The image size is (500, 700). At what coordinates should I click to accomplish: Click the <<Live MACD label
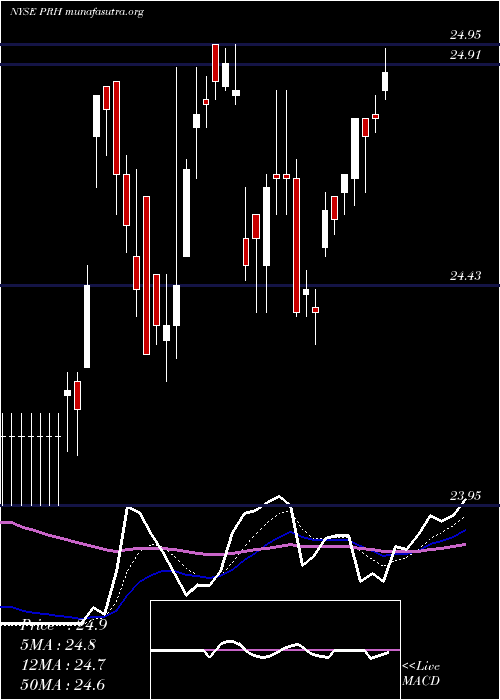[x=421, y=673]
